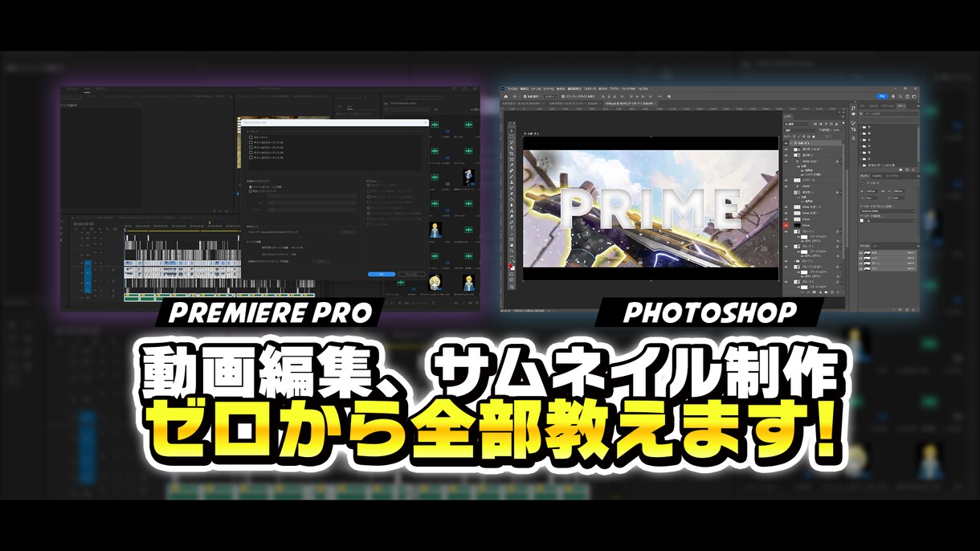Screen dimensions: 980x551
Task: Select the ファイルをコピーして収集 radio button
Action: pyautogui.click(x=251, y=186)
